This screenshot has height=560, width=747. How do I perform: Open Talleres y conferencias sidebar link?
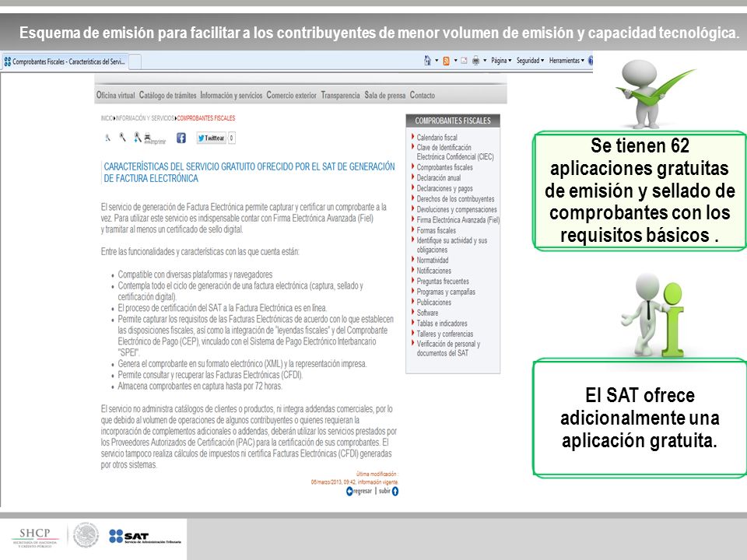[445, 334]
